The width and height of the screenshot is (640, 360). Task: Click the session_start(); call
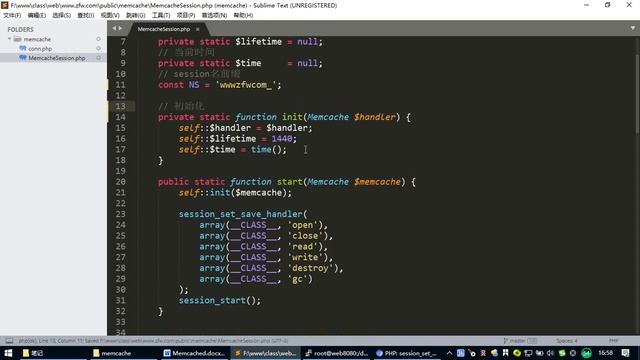click(220, 301)
